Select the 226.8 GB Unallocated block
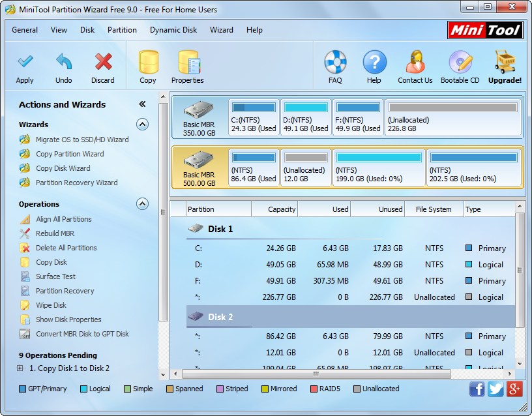 click(x=453, y=118)
